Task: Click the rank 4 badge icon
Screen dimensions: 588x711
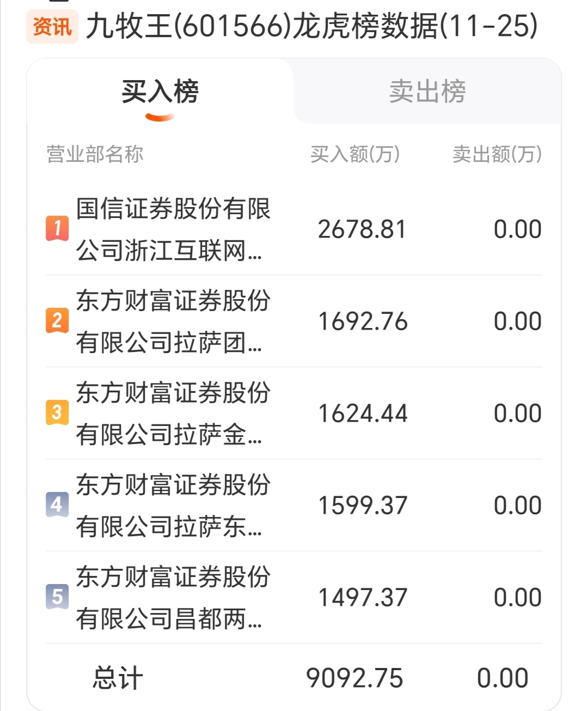Action: pyautogui.click(x=57, y=505)
